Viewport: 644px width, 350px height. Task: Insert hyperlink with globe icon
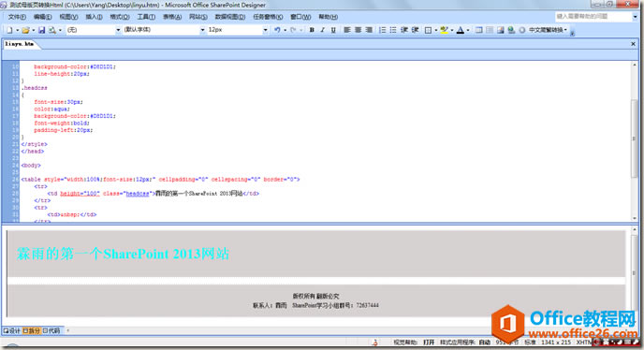511,30
